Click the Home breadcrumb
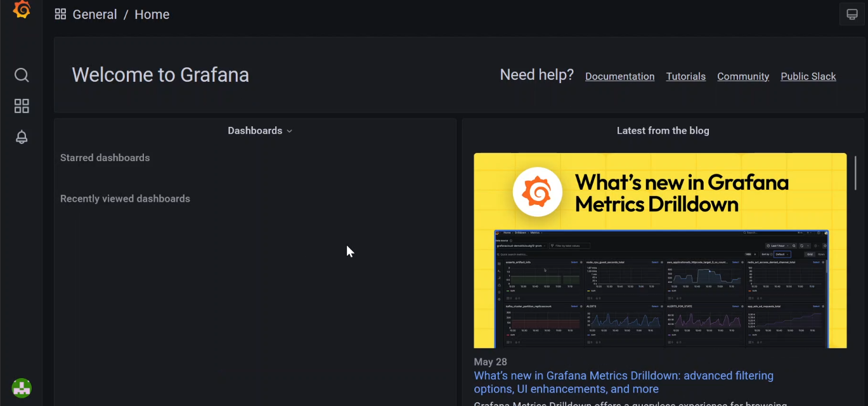The height and width of the screenshot is (406, 868). coord(152,14)
